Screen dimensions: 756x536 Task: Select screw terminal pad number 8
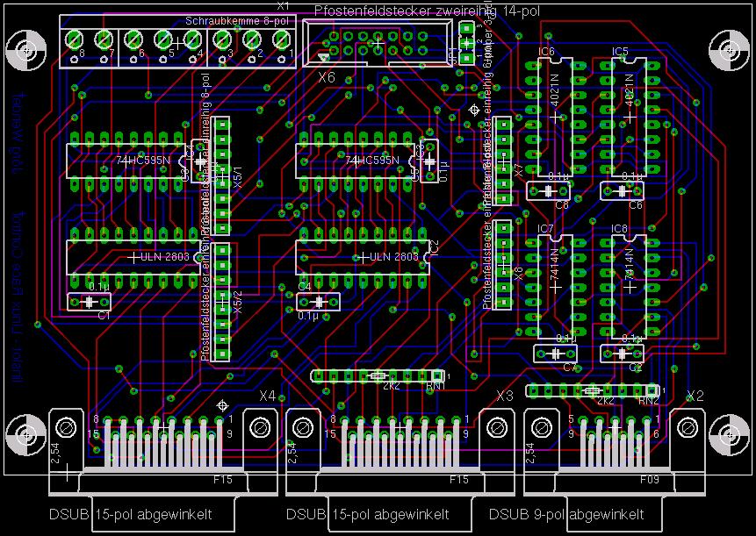pyautogui.click(x=74, y=39)
